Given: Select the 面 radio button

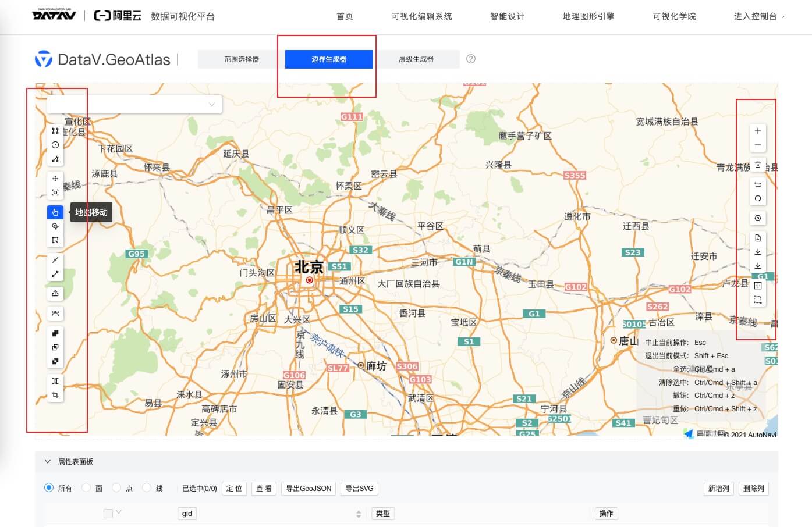Looking at the screenshot, I should click(86, 487).
